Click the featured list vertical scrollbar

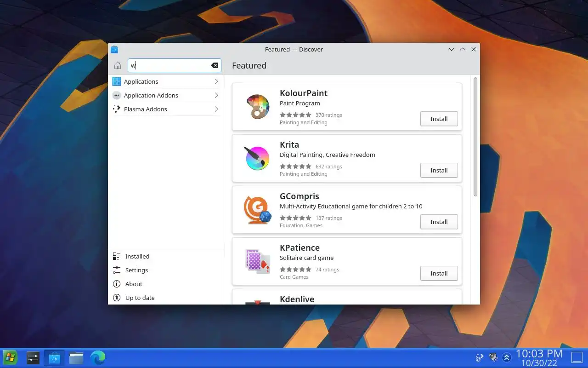pos(475,137)
